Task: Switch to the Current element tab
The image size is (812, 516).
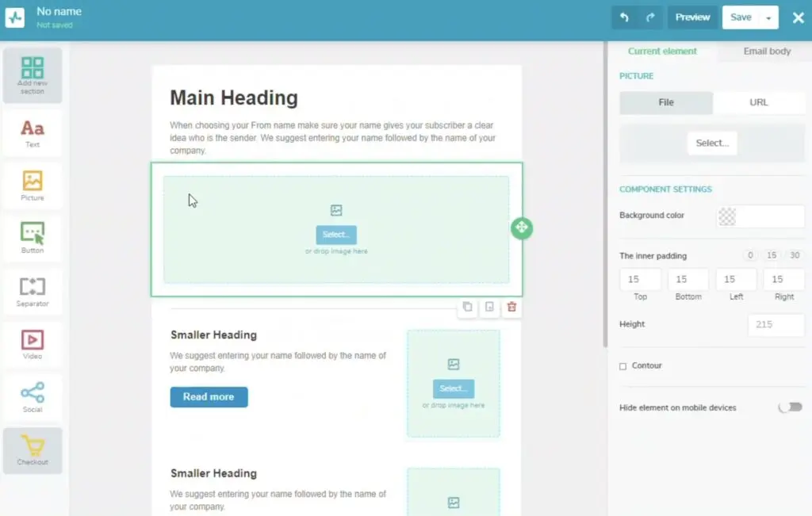Action: [662, 51]
